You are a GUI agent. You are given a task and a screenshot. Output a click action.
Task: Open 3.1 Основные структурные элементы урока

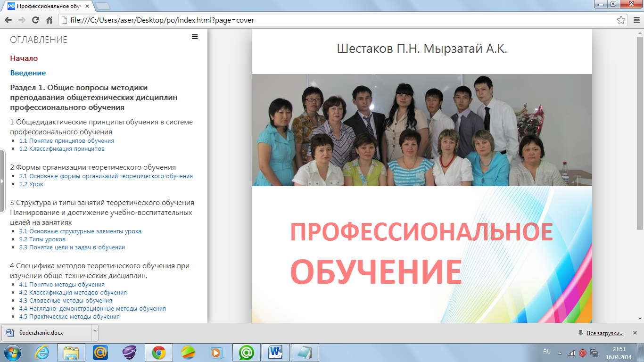tap(80, 231)
